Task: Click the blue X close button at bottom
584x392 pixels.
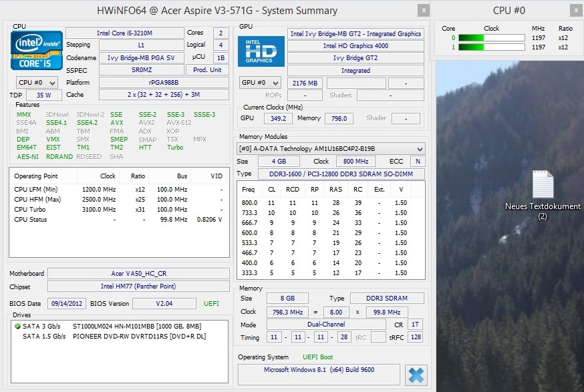Action: pyautogui.click(x=416, y=375)
